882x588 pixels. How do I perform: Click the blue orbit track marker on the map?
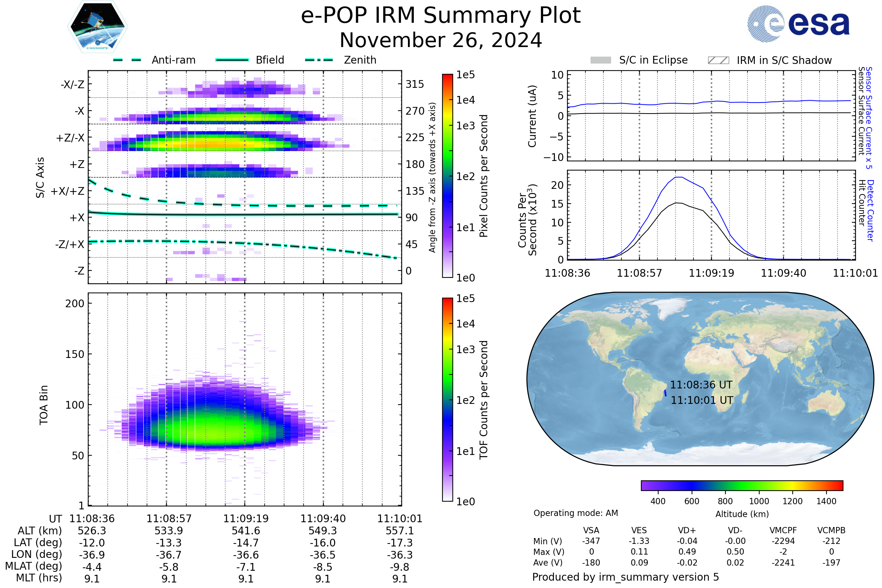pyautogui.click(x=665, y=393)
